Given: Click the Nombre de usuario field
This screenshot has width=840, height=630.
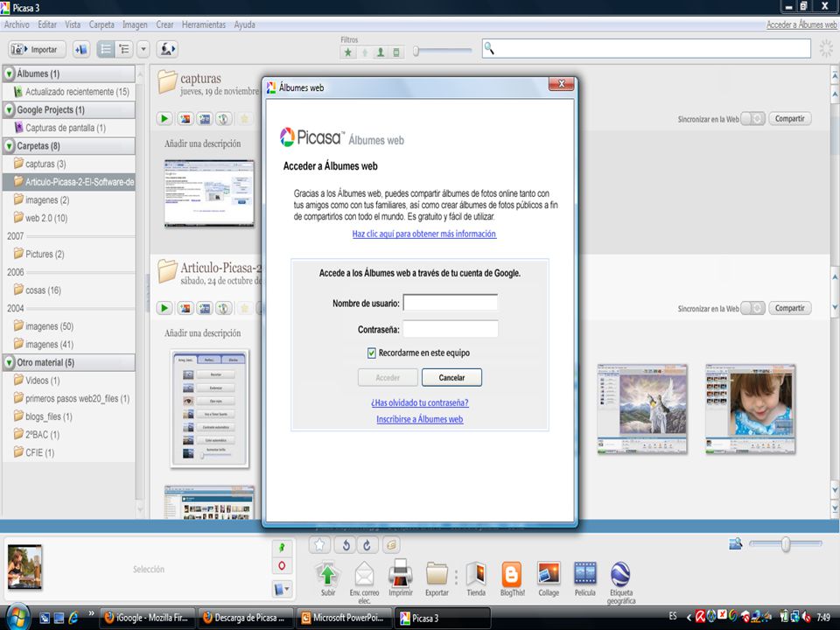Looking at the screenshot, I should 451,303.
